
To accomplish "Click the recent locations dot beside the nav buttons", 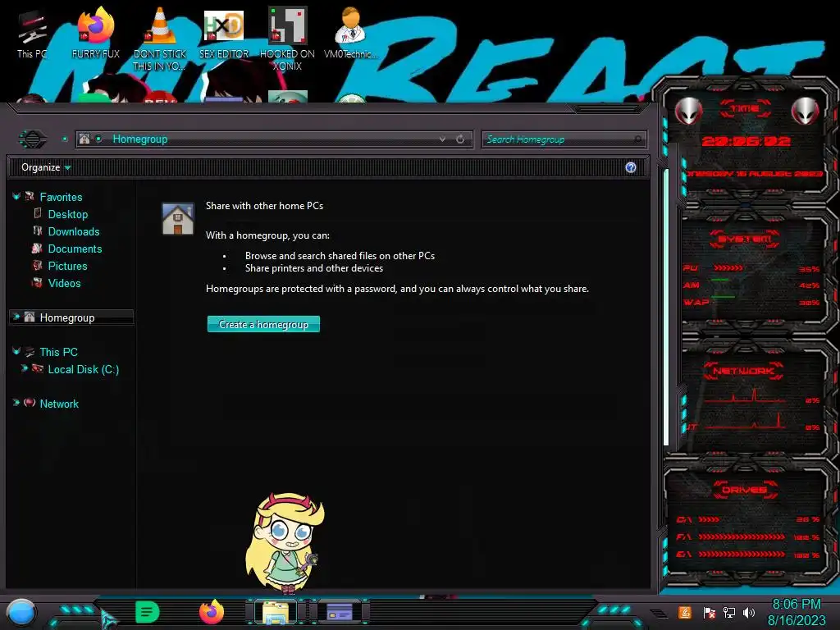I will (65, 139).
